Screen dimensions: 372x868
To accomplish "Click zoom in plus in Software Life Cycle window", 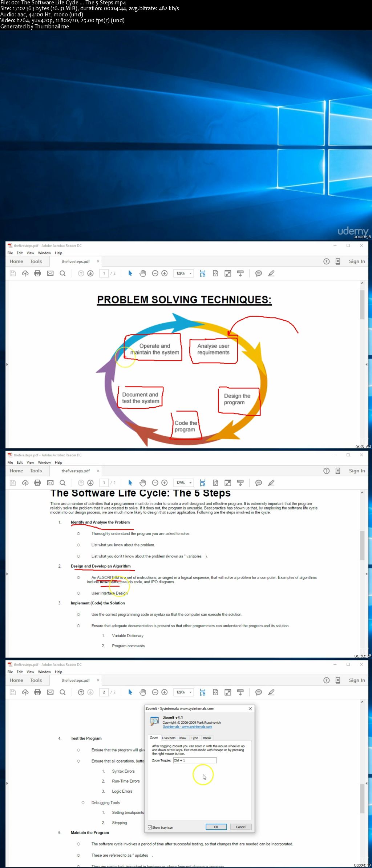I will tap(165, 483).
